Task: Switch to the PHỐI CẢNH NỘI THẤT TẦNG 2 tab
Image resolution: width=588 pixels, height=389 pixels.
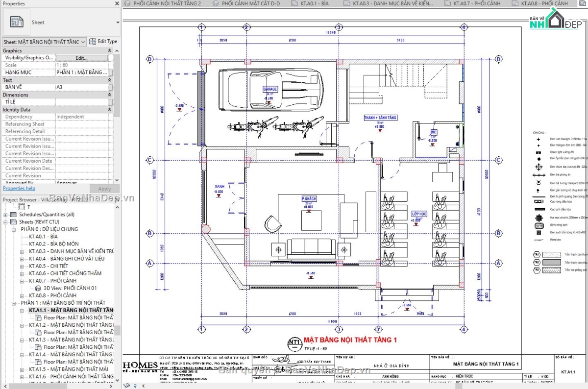Action: tap(166, 3)
